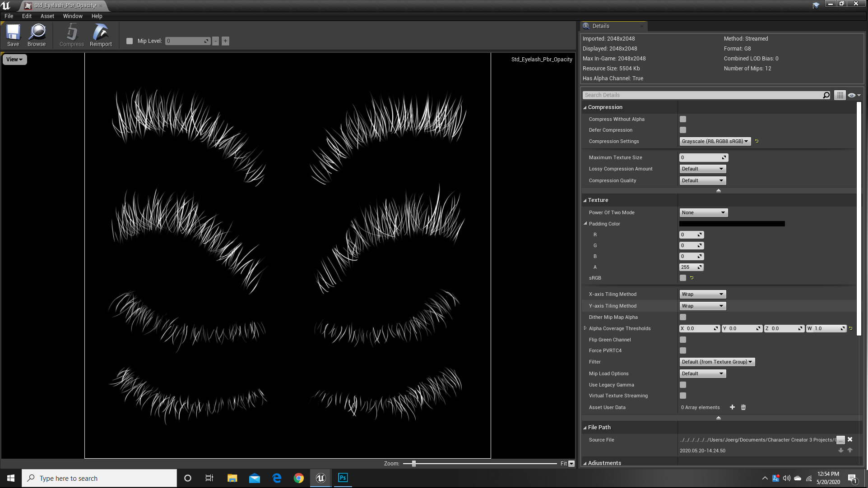Open Source File browse ellipsis button

(x=840, y=440)
